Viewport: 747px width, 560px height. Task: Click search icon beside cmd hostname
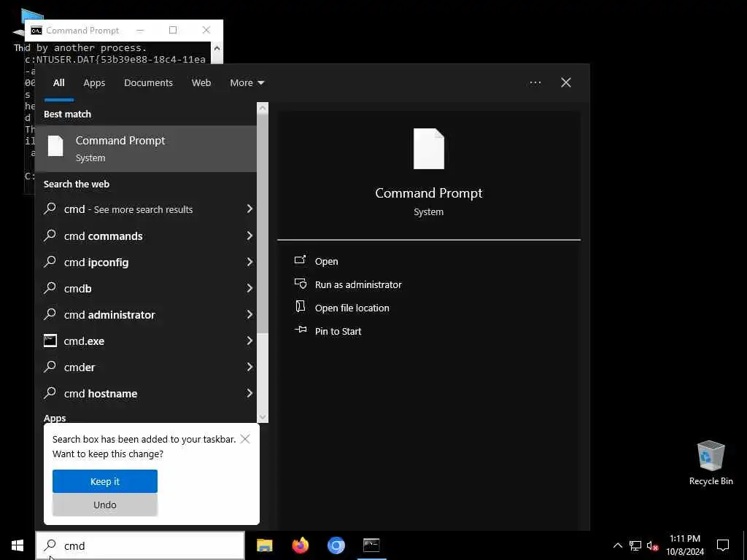(50, 393)
